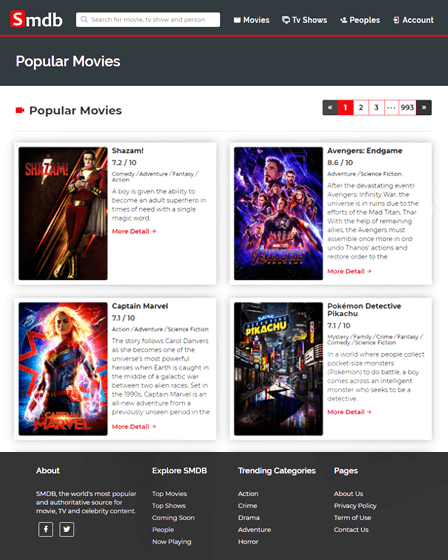448x560 pixels.
Task: Open People footer link
Action: tap(163, 530)
